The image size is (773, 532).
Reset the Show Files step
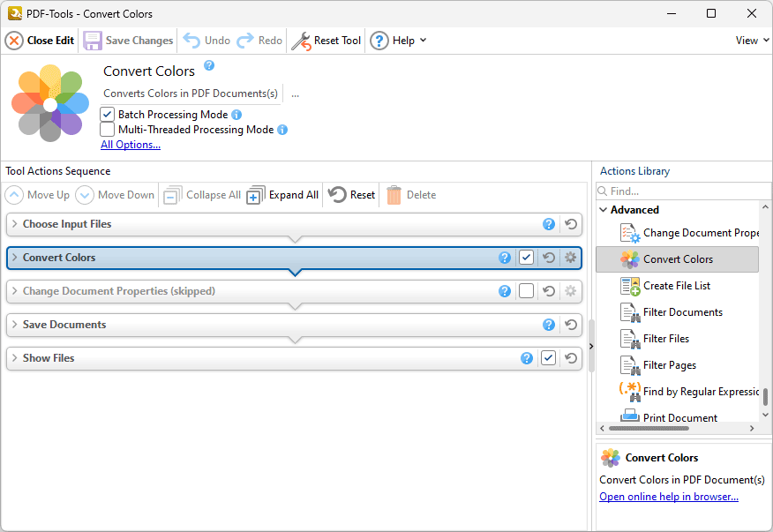[571, 358]
